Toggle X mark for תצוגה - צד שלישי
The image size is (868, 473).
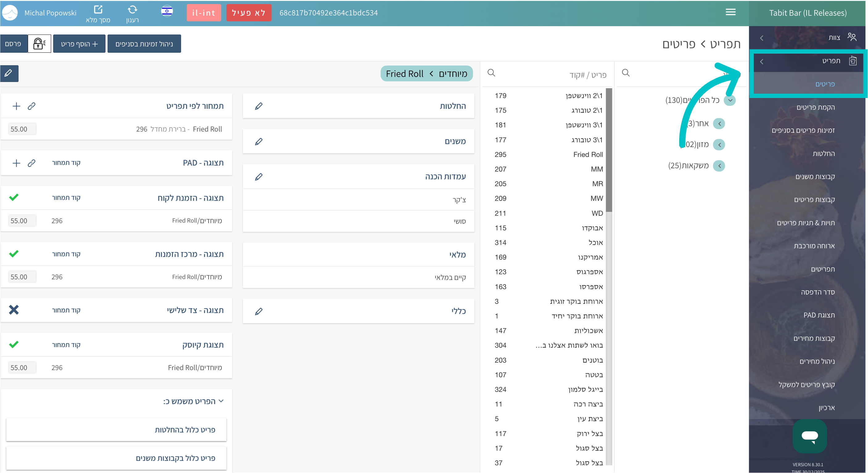click(14, 310)
